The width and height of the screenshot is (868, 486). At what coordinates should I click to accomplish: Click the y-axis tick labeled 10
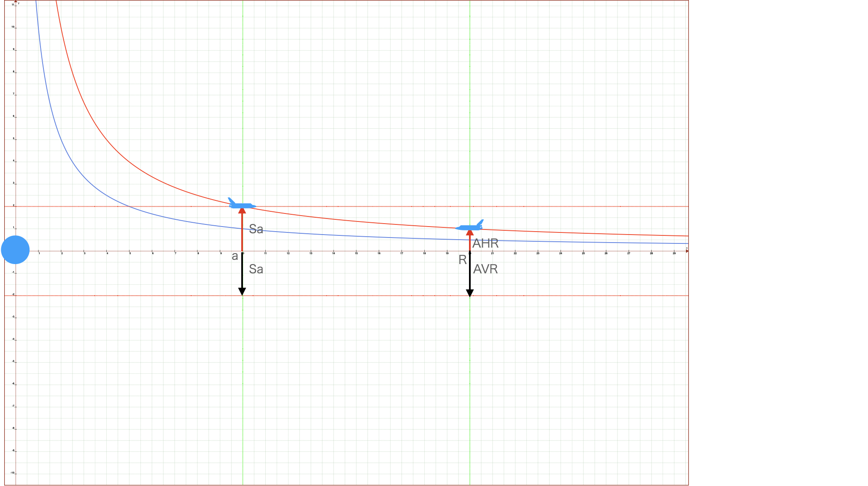pos(13,27)
